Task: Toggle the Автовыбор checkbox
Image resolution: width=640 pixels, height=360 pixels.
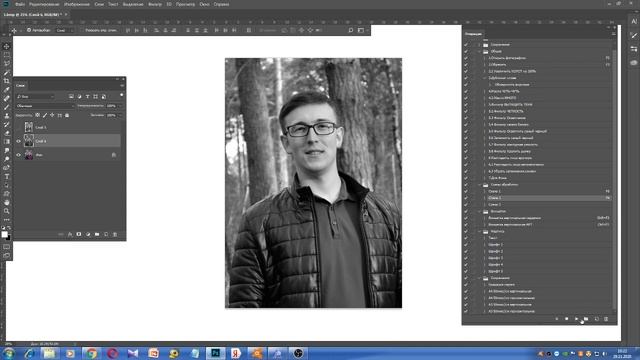Action: tap(29, 30)
